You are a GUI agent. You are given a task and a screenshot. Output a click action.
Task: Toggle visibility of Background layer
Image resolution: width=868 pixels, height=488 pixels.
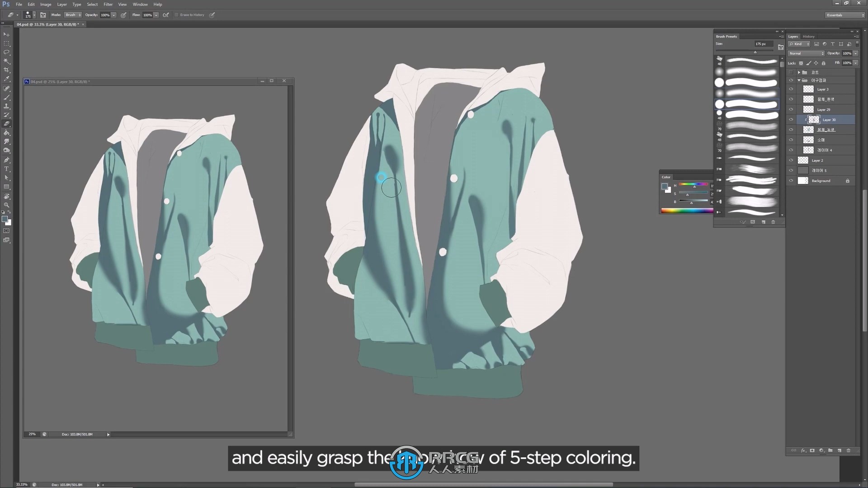(x=792, y=181)
